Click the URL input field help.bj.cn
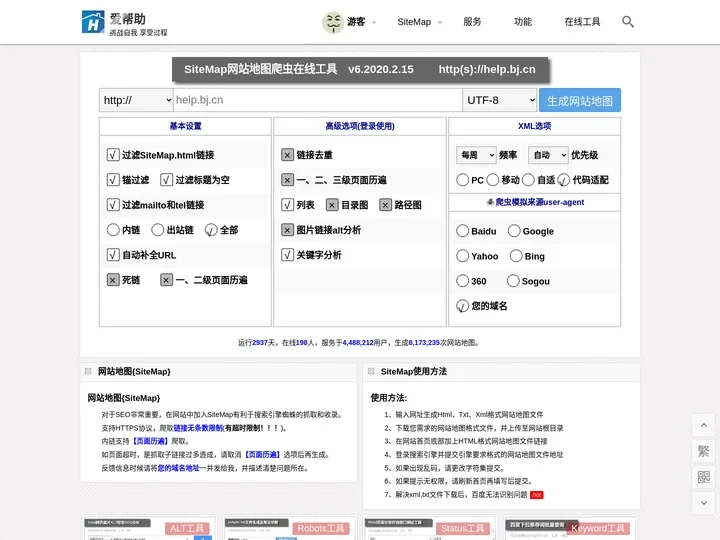Image resolution: width=720 pixels, height=540 pixels. (x=318, y=100)
